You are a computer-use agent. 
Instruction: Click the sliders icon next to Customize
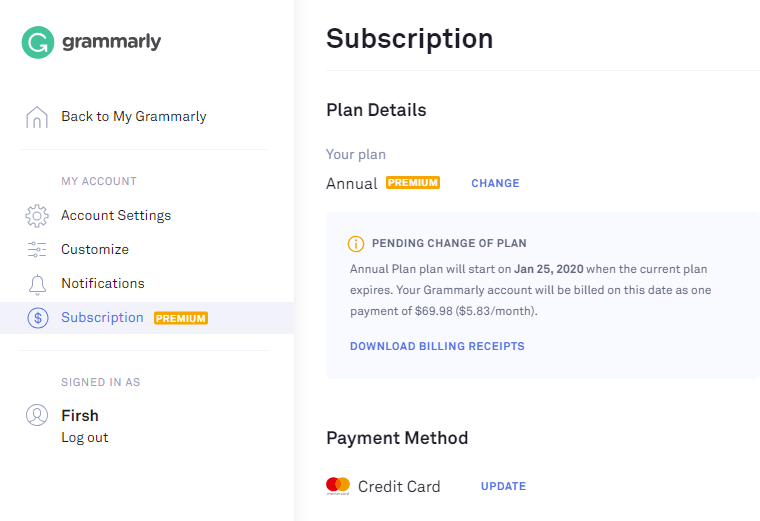pyautogui.click(x=37, y=249)
